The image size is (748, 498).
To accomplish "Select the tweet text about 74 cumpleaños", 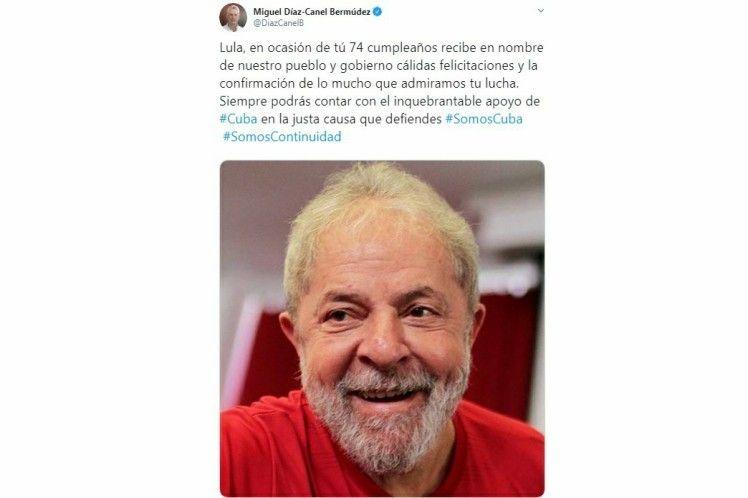I will pos(382,92).
